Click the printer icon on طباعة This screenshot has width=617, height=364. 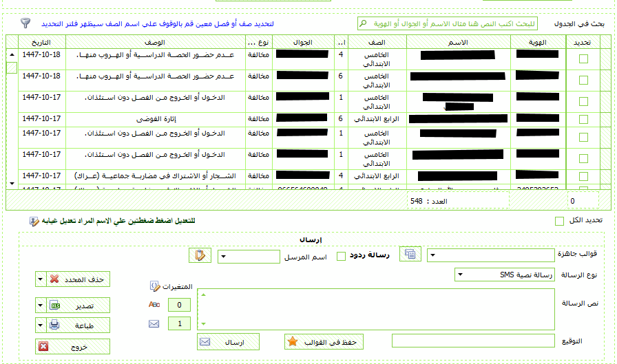click(x=54, y=325)
